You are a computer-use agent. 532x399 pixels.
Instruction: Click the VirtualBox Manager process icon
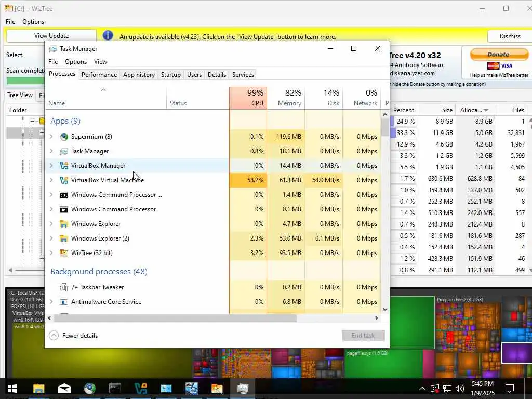pos(64,166)
